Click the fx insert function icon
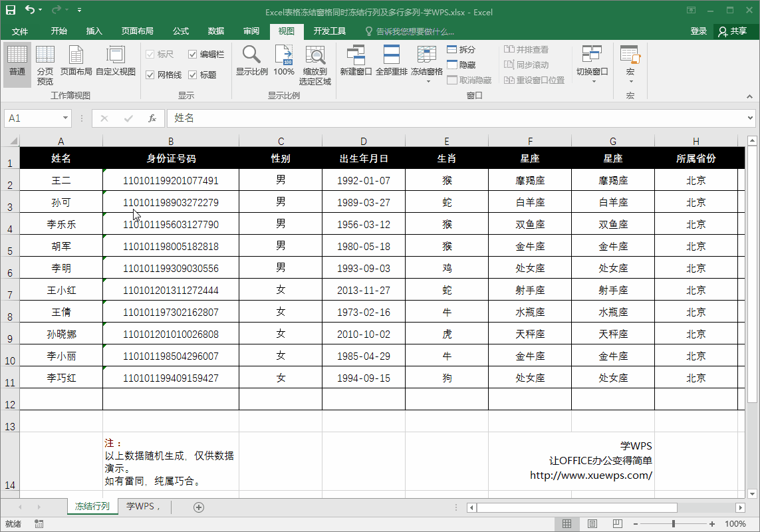The image size is (760, 532). 152,118
